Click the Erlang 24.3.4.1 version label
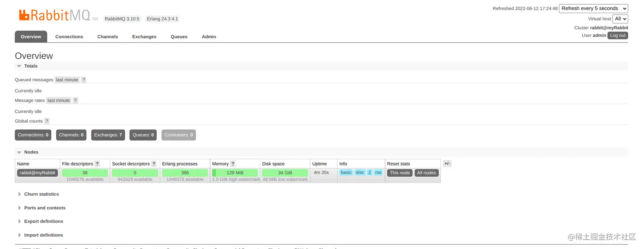This screenshot has height=249, width=644. [162, 19]
